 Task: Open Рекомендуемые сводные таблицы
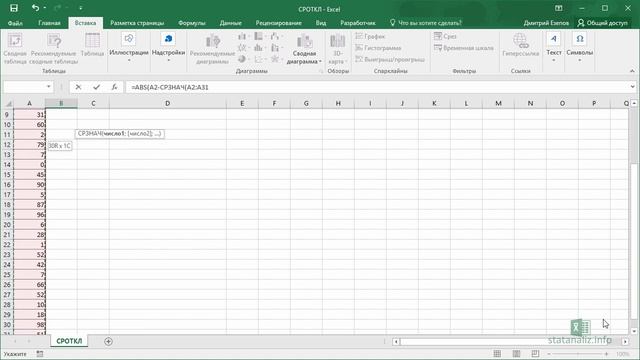[x=54, y=49]
